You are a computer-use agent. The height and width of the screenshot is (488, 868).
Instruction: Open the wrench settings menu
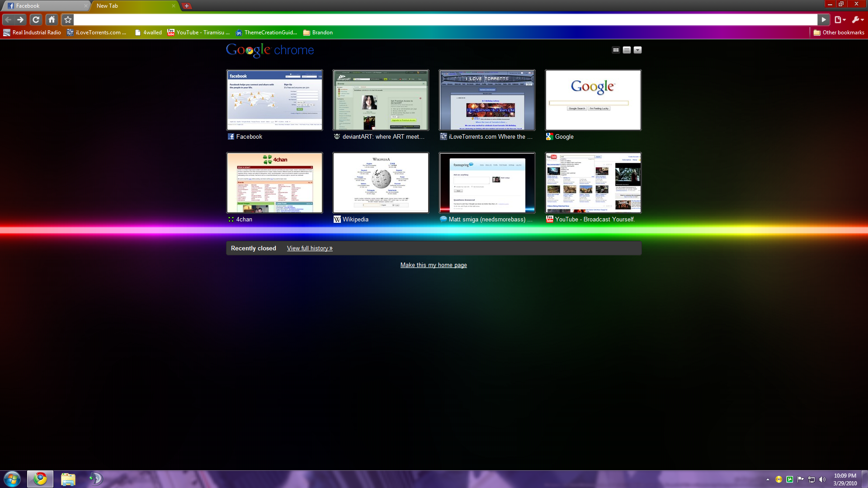pos(858,19)
